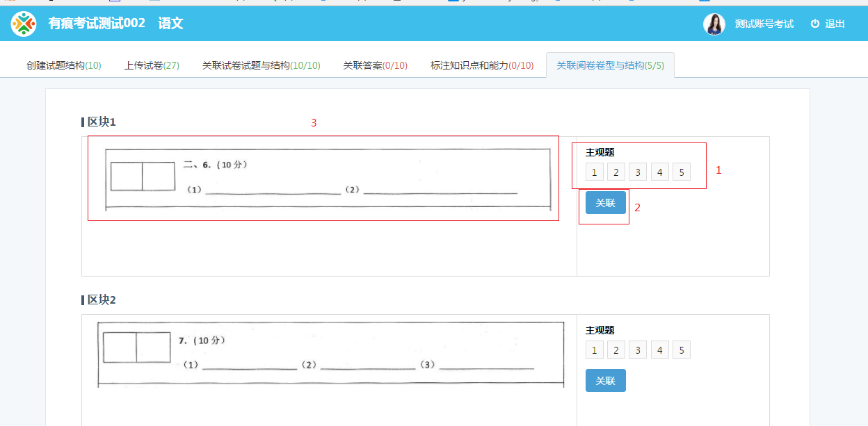Click the app logo in the blue header
This screenshot has height=426, width=868.
click(x=24, y=24)
